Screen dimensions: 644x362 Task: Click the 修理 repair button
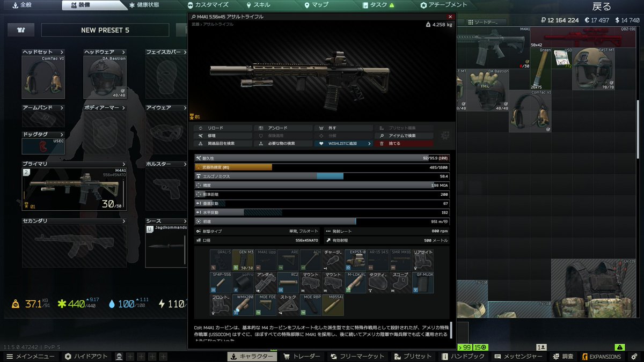coord(223,136)
